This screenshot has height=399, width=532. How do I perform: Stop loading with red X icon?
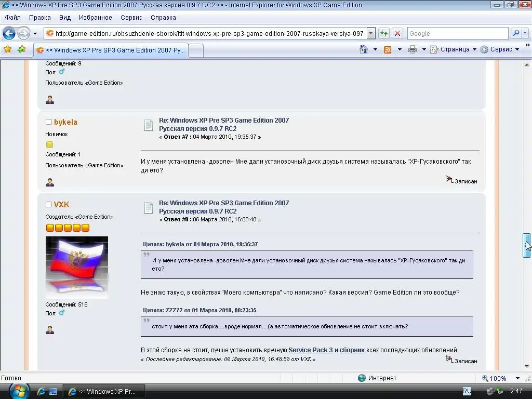397,33
